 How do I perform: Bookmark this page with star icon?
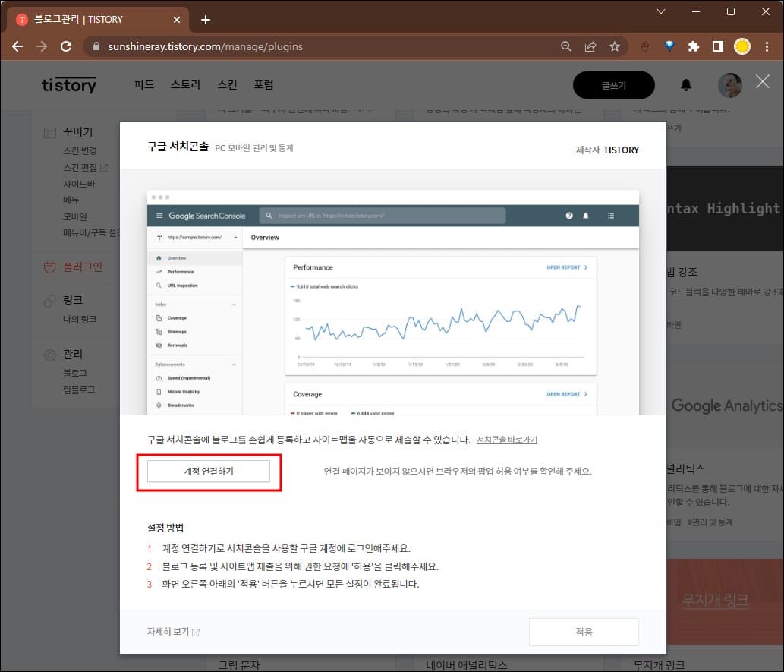[x=615, y=46]
